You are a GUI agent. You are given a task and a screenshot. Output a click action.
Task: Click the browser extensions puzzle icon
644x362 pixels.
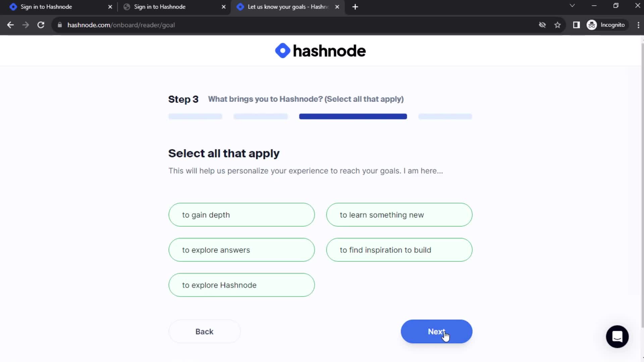click(x=577, y=25)
